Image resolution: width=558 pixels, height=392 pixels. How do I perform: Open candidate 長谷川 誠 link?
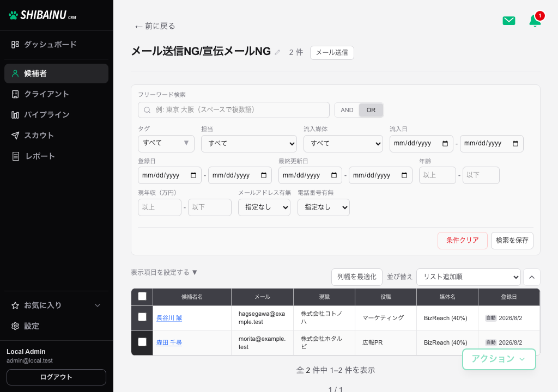(169, 318)
